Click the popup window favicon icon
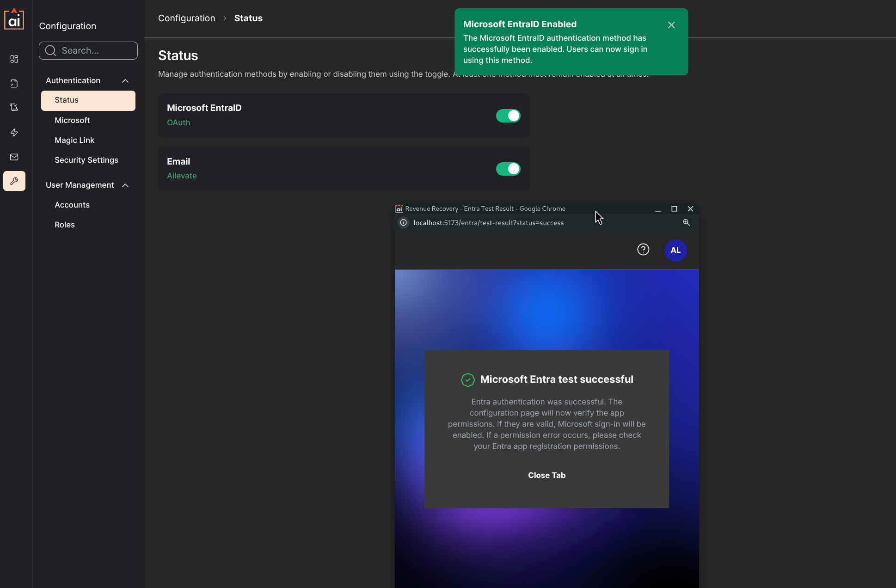The height and width of the screenshot is (588, 896). pos(399,209)
